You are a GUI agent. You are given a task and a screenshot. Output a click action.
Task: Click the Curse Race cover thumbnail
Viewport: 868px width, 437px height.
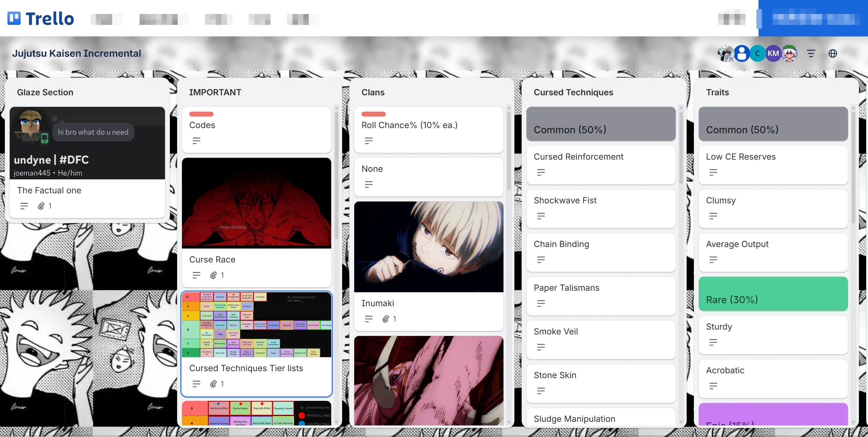256,203
